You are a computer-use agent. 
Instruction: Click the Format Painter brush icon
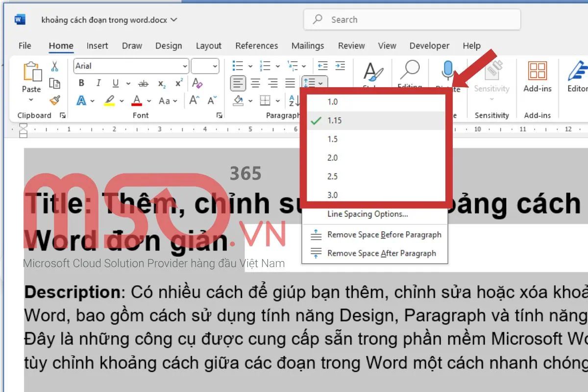[x=54, y=100]
